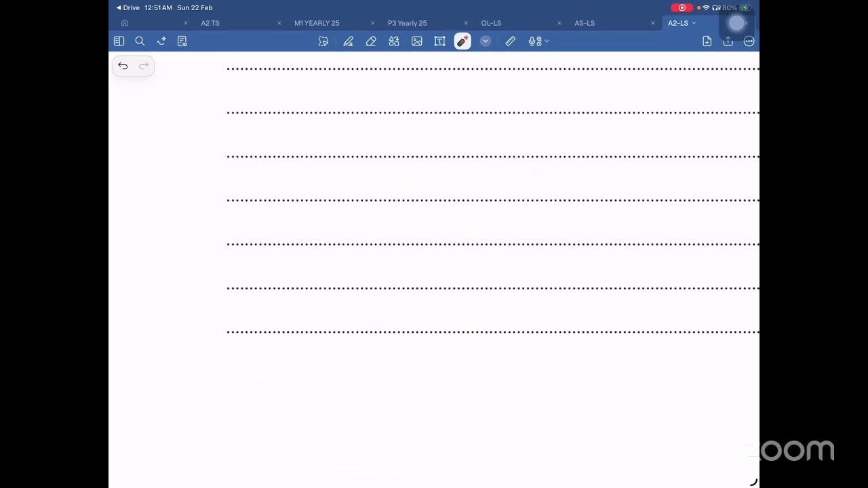Switch to the OL-LS tab
868x488 pixels.
491,23
